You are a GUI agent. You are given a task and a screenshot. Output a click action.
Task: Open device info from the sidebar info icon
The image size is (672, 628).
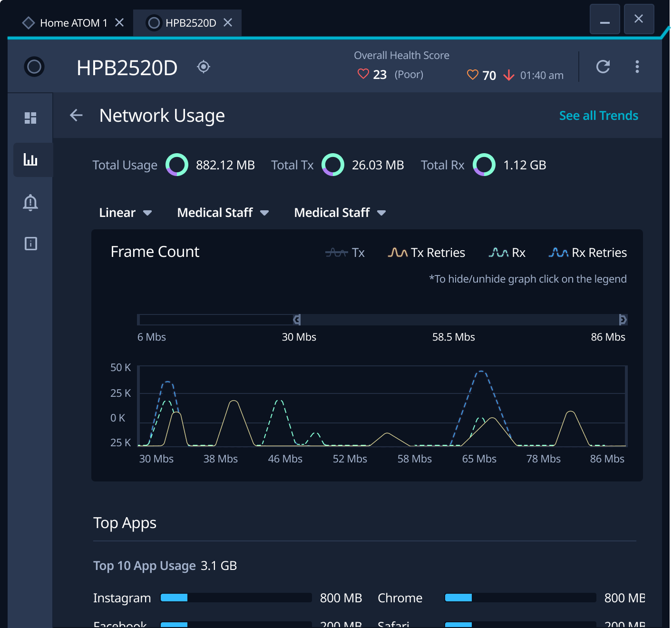point(30,244)
